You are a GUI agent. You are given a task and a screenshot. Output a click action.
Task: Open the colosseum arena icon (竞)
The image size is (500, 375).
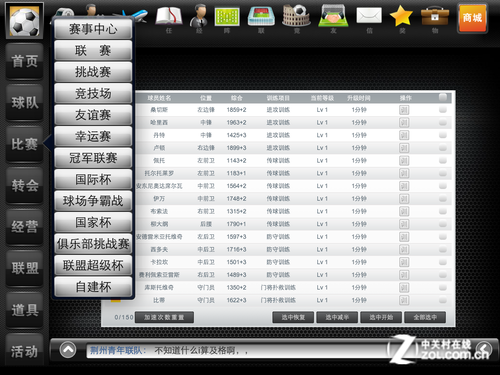pyautogui.click(x=296, y=15)
